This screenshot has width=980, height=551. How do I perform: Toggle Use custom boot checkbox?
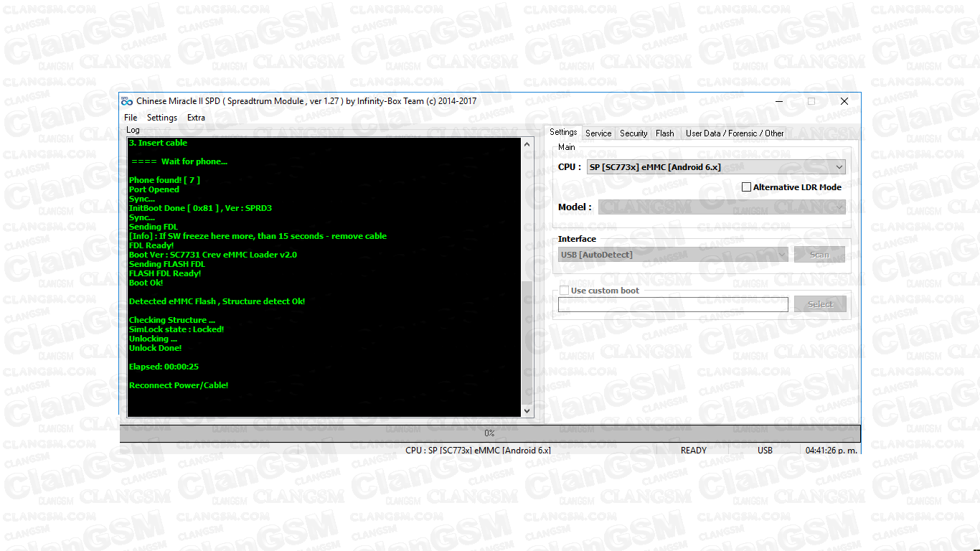tap(563, 291)
